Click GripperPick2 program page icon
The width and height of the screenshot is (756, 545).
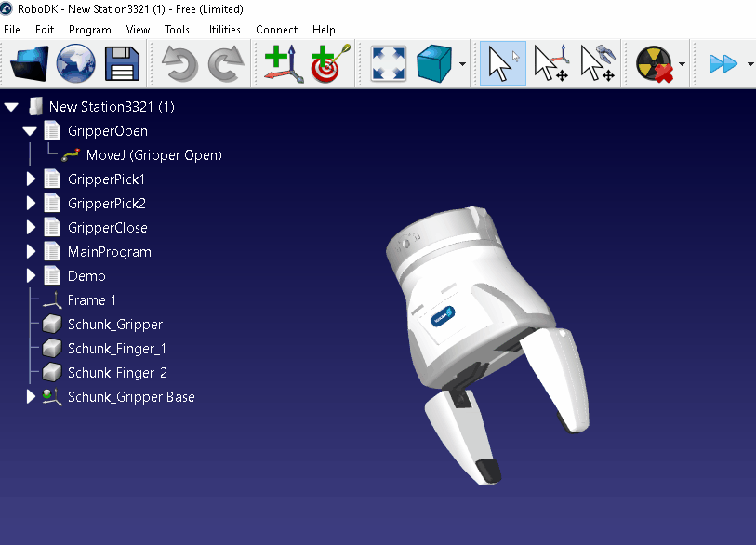[x=52, y=203]
